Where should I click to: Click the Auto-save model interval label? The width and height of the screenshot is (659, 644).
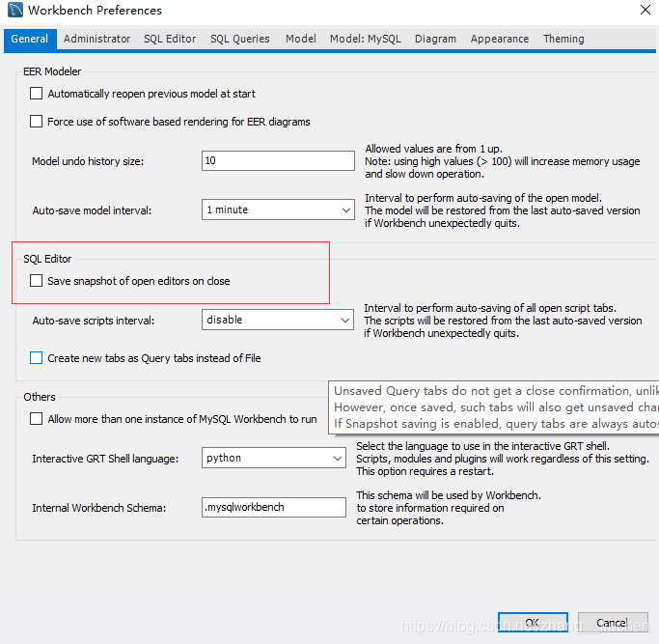(x=92, y=210)
